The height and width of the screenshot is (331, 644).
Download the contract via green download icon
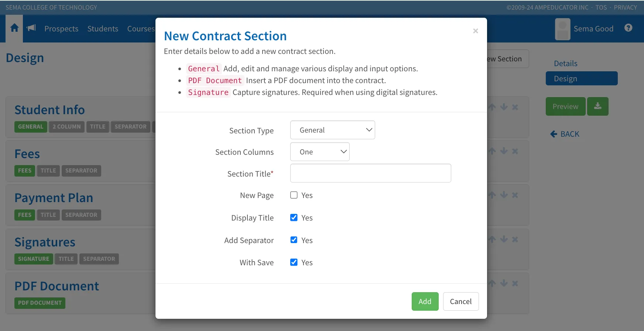tap(598, 106)
